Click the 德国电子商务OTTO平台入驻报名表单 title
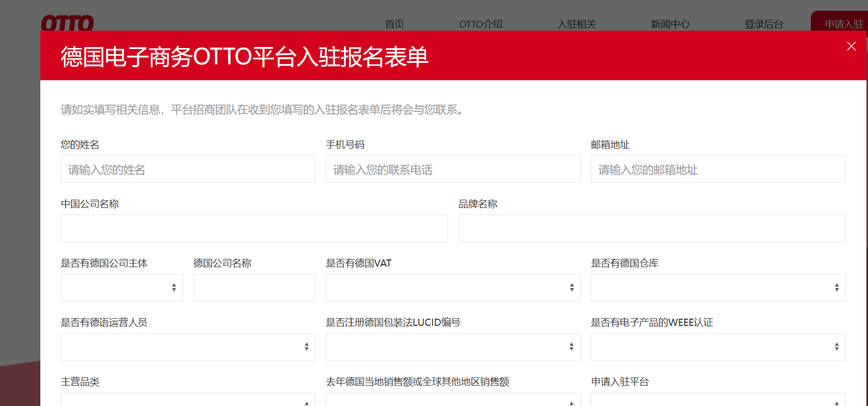Viewport: 868px width, 406px height. tap(244, 56)
